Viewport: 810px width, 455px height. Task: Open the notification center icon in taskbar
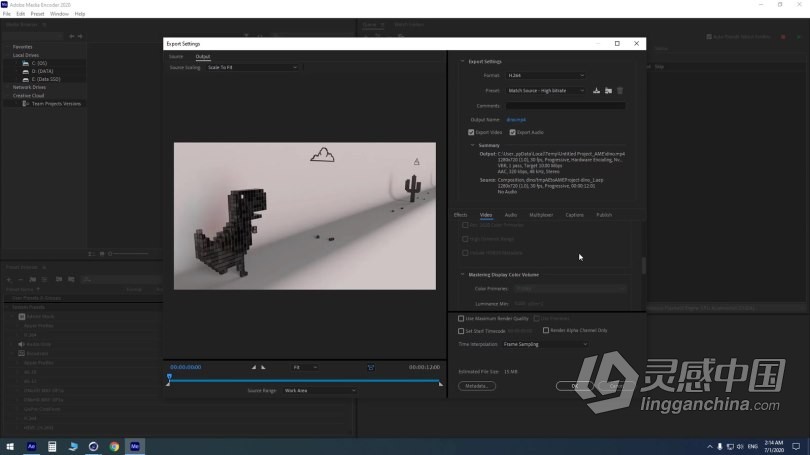pos(796,447)
